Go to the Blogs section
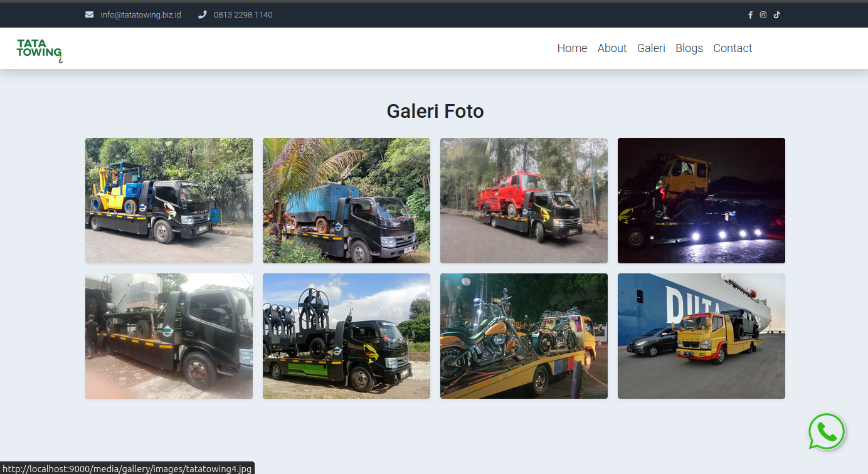The image size is (868, 474). click(689, 48)
